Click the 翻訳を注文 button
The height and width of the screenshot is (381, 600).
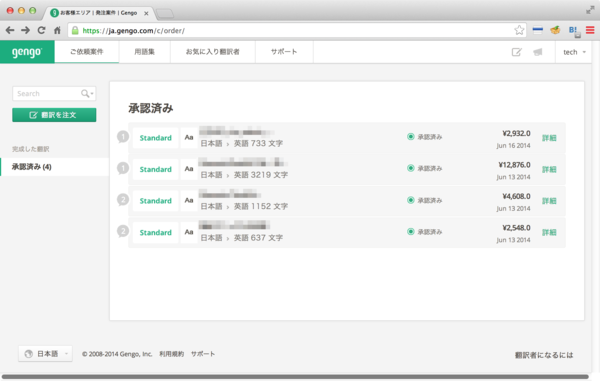pos(54,115)
